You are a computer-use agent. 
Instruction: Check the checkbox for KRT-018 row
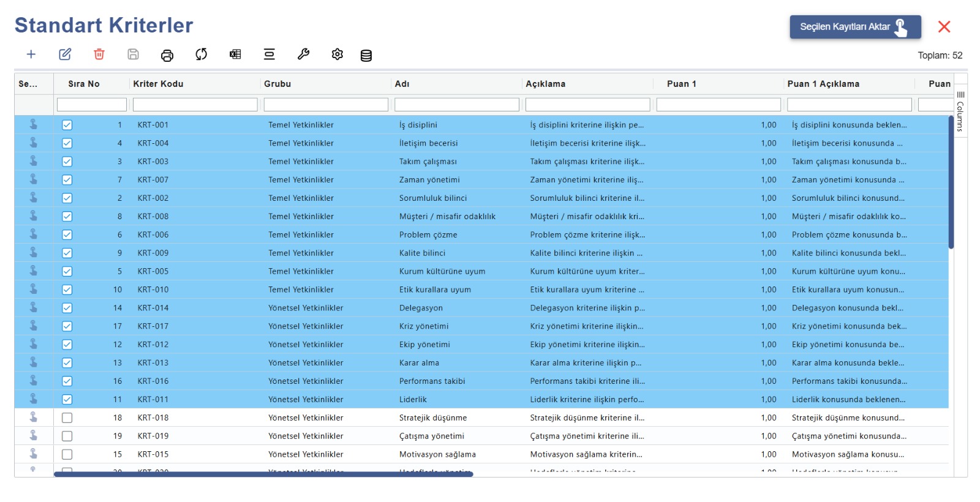click(x=67, y=418)
